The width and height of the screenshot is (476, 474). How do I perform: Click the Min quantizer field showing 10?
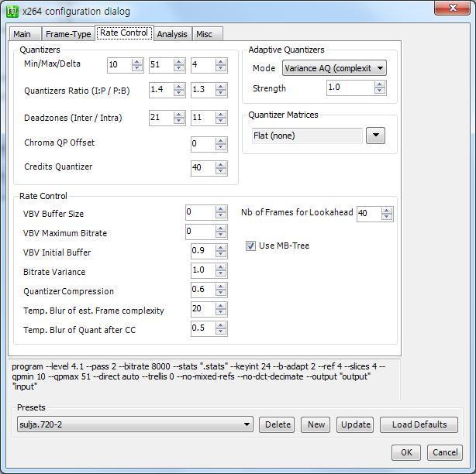(x=119, y=64)
